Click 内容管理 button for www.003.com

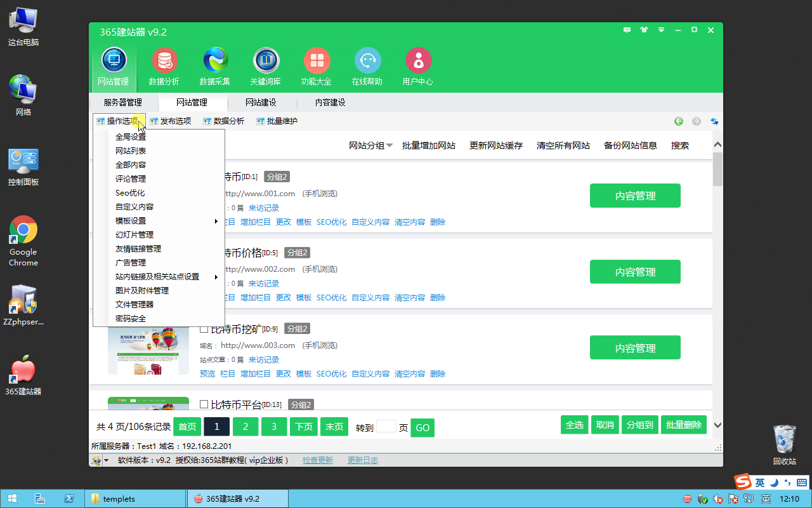pos(635,348)
